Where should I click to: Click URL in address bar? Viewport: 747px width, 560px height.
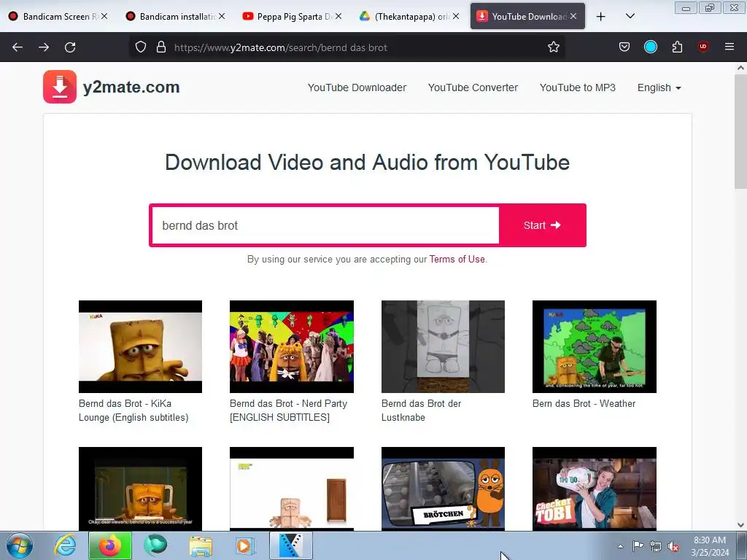pyautogui.click(x=281, y=47)
